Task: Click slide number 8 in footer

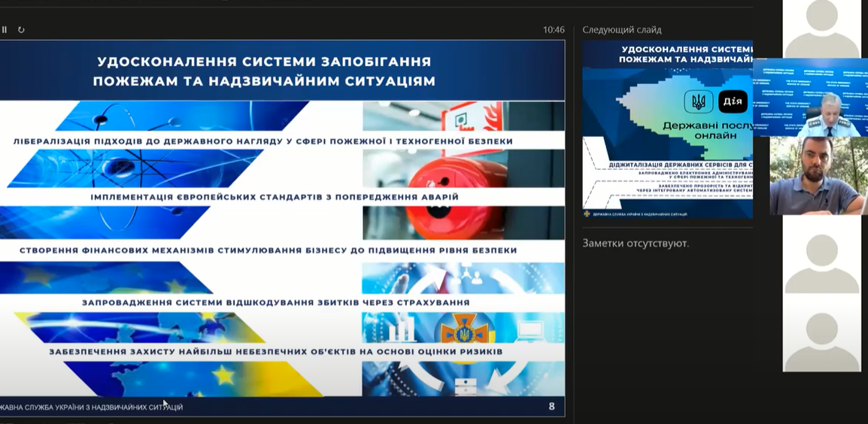Action: click(x=551, y=407)
